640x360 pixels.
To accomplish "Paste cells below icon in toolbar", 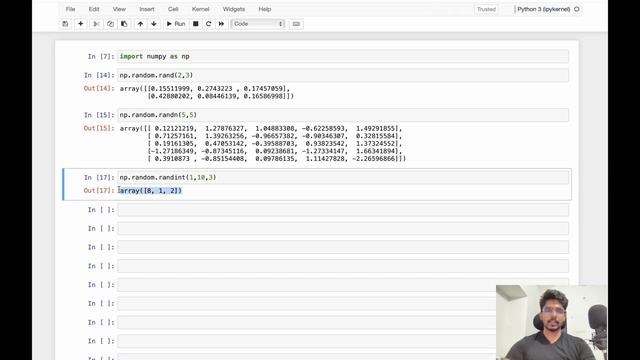I will 124,24.
